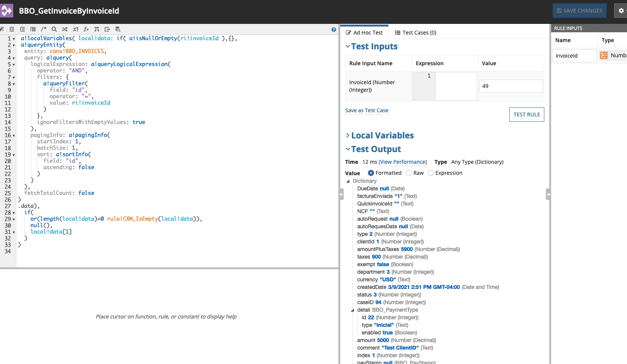Click the magic wand toolbar icon
This screenshot has width=627, height=364.
[2, 29]
